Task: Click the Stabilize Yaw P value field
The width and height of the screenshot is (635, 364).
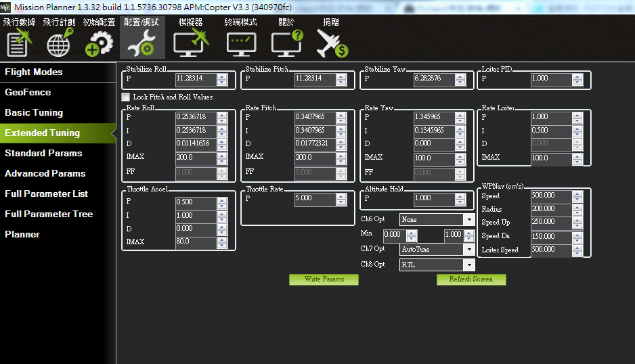Action: [x=434, y=79]
